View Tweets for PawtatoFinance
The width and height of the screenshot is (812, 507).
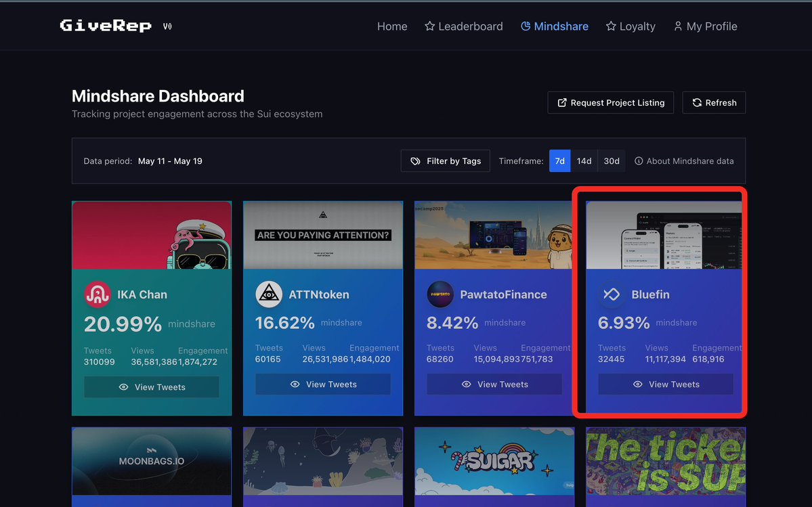494,384
